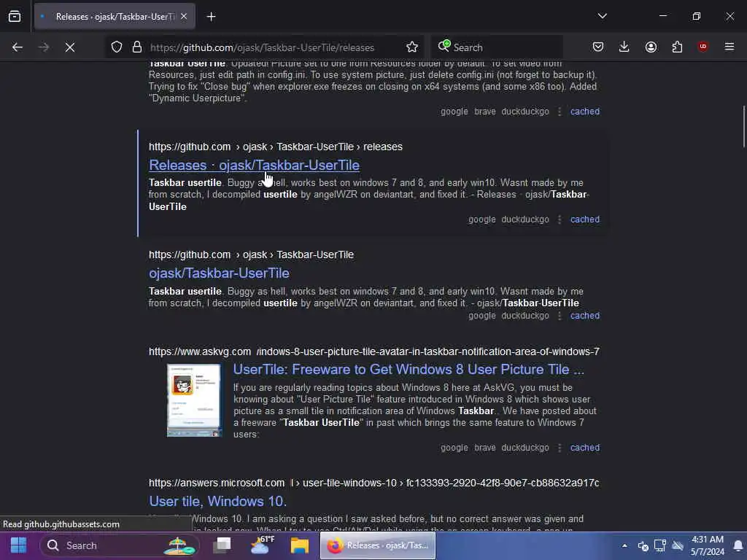Image resolution: width=747 pixels, height=560 pixels.
Task: View site security padlock information
Action: 137,47
